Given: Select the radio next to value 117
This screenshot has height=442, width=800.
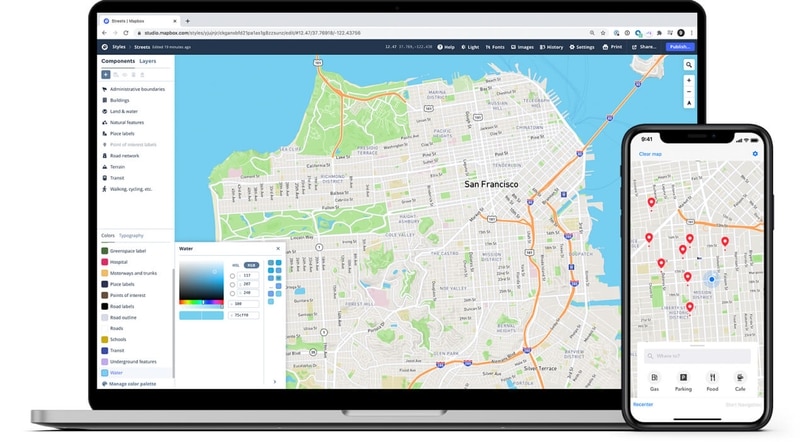Looking at the screenshot, I should pos(232,276).
